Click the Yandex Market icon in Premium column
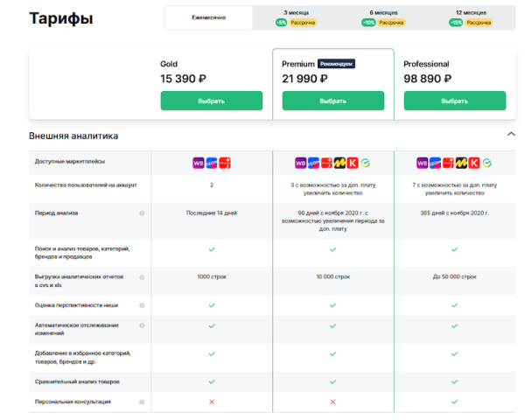Image resolution: width=525 pixels, height=420 pixels. tap(339, 163)
